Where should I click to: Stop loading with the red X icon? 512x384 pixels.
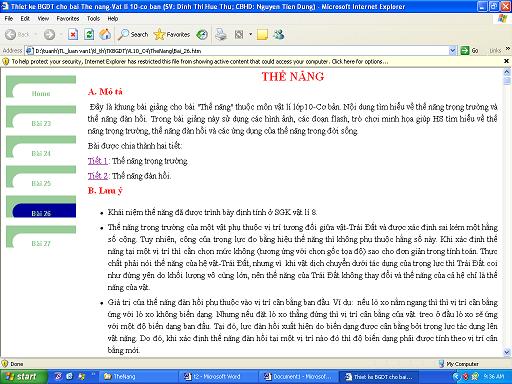coord(73,34)
